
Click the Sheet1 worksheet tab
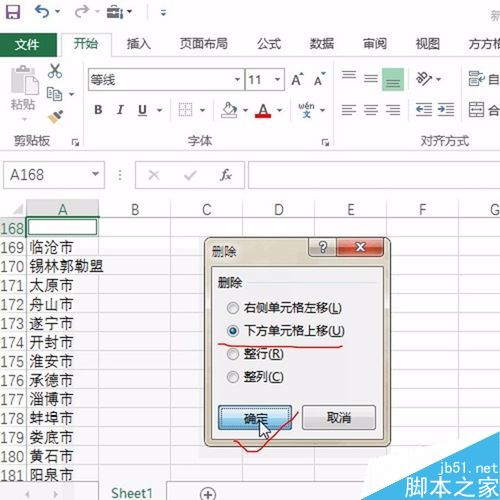[x=132, y=493]
